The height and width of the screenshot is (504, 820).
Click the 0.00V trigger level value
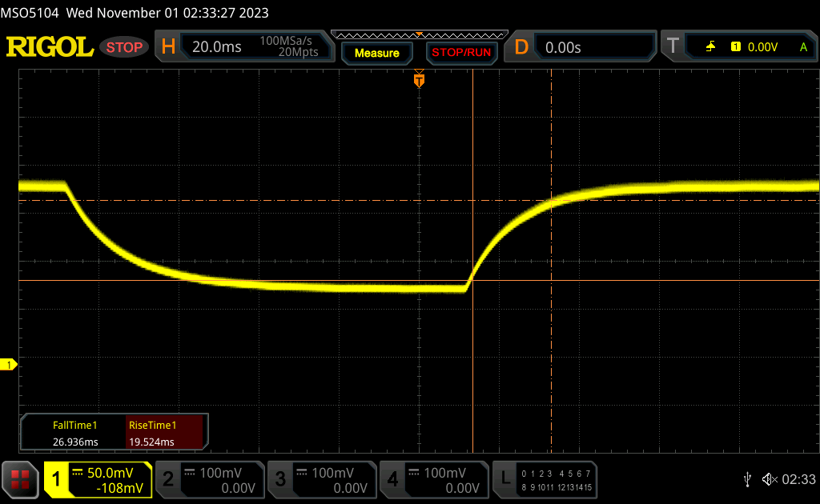(x=762, y=47)
